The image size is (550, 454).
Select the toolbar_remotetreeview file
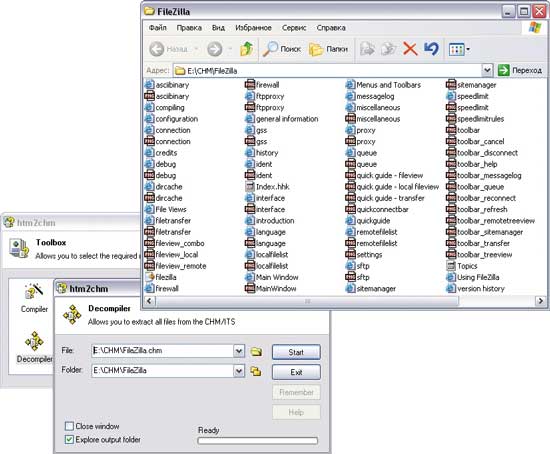(491, 221)
